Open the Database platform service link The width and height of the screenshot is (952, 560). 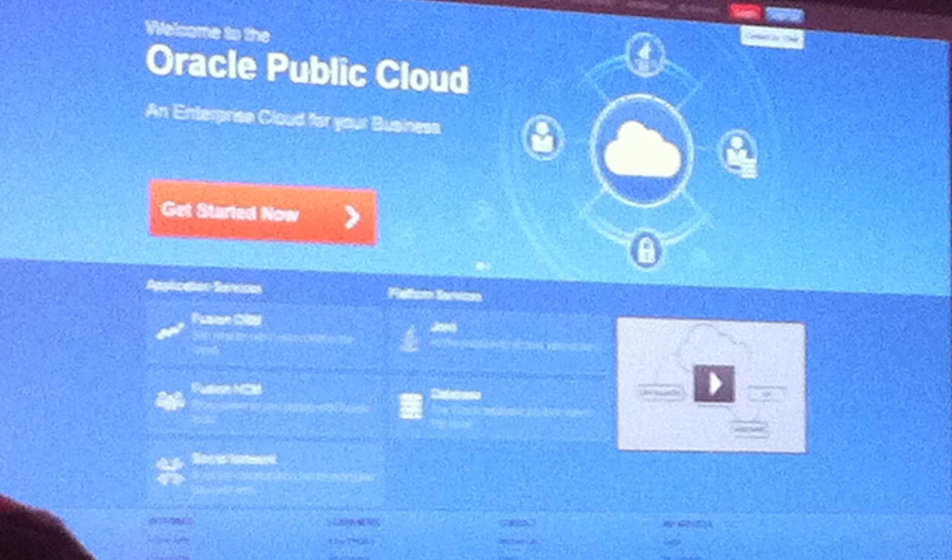click(456, 394)
